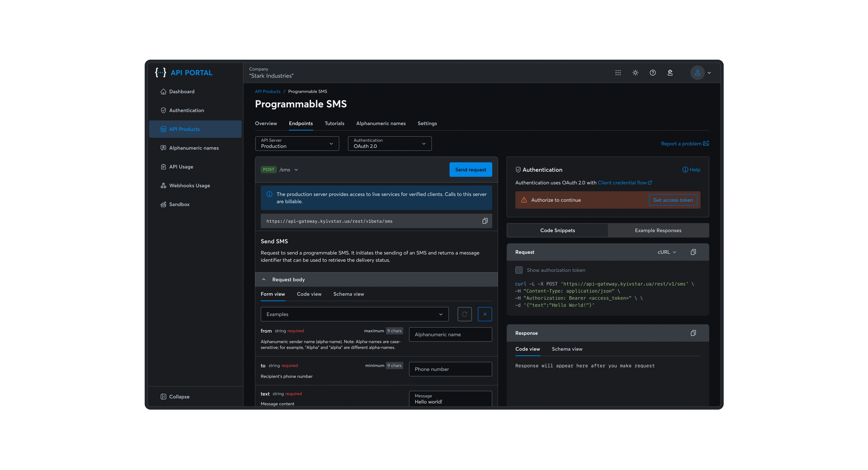Screen dimensions: 868x470
Task: Click into the Alphanumeric name field
Action: click(450, 335)
